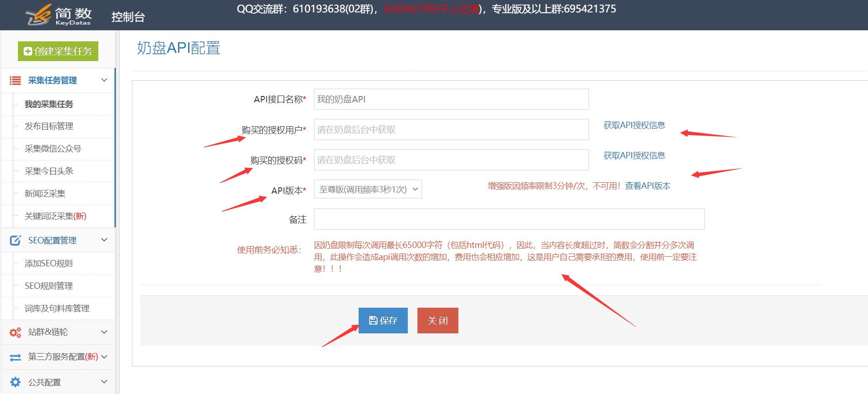This screenshot has width=868, height=394.
Task: Open 新闻泛采集 menu item
Action: coord(45,194)
